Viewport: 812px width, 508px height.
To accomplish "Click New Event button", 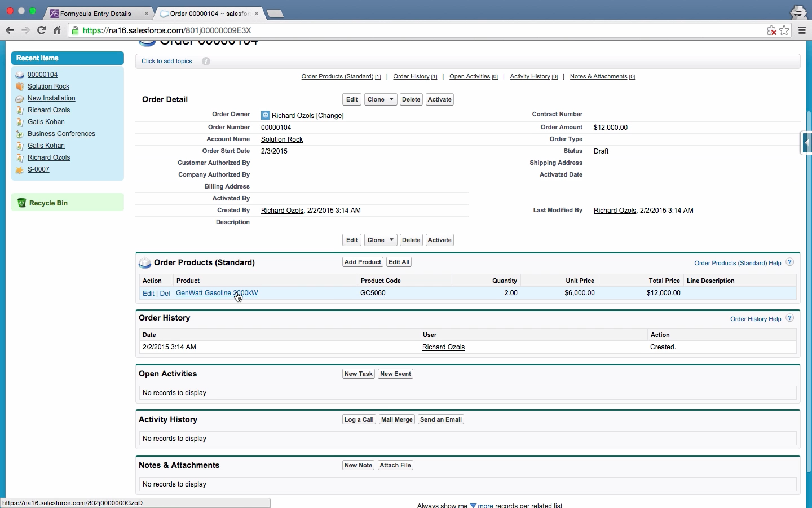I will (395, 374).
